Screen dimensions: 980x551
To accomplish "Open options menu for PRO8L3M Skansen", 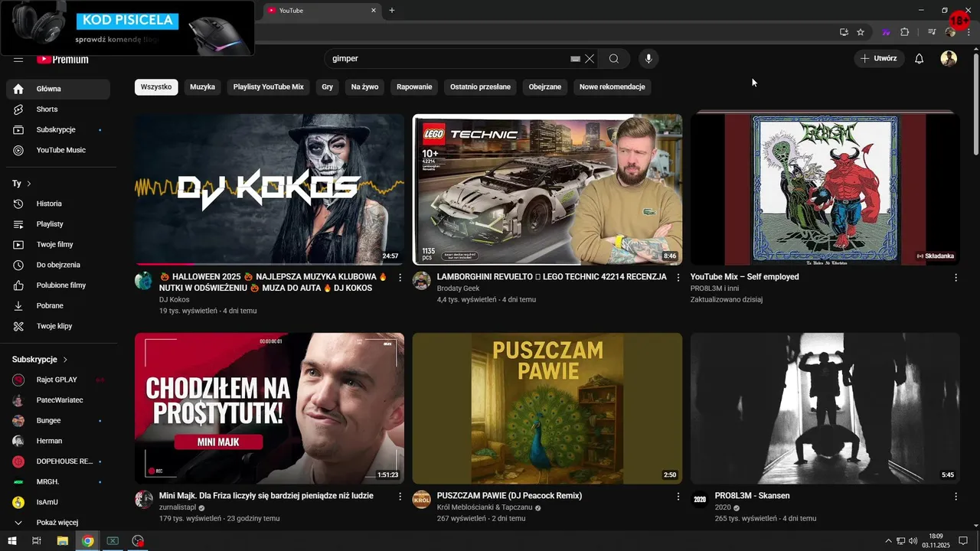I will 955,496.
